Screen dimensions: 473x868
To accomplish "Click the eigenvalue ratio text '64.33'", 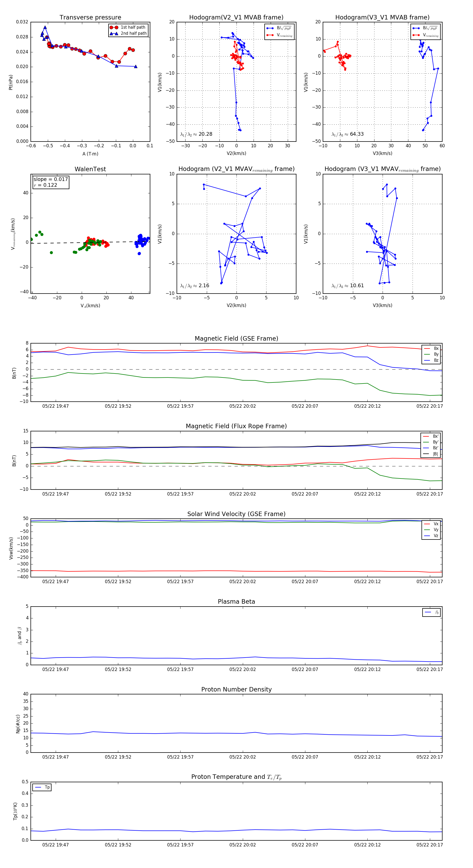I will (357, 134).
